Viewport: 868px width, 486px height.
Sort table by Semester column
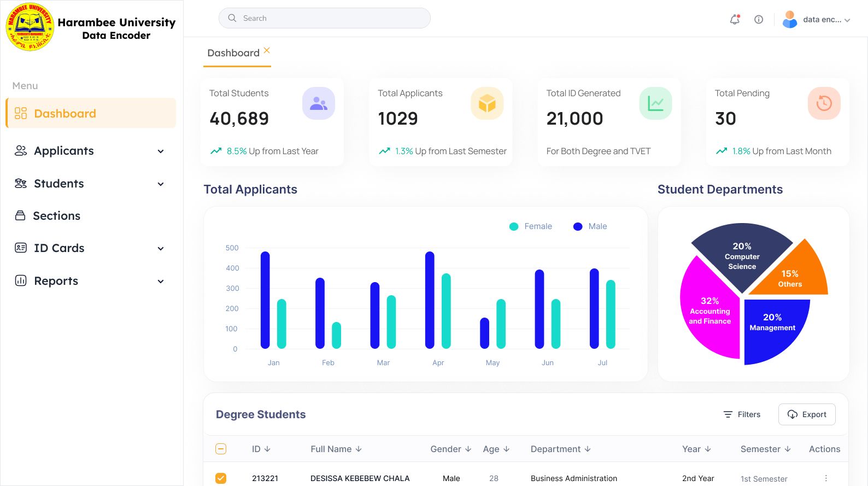tap(766, 449)
